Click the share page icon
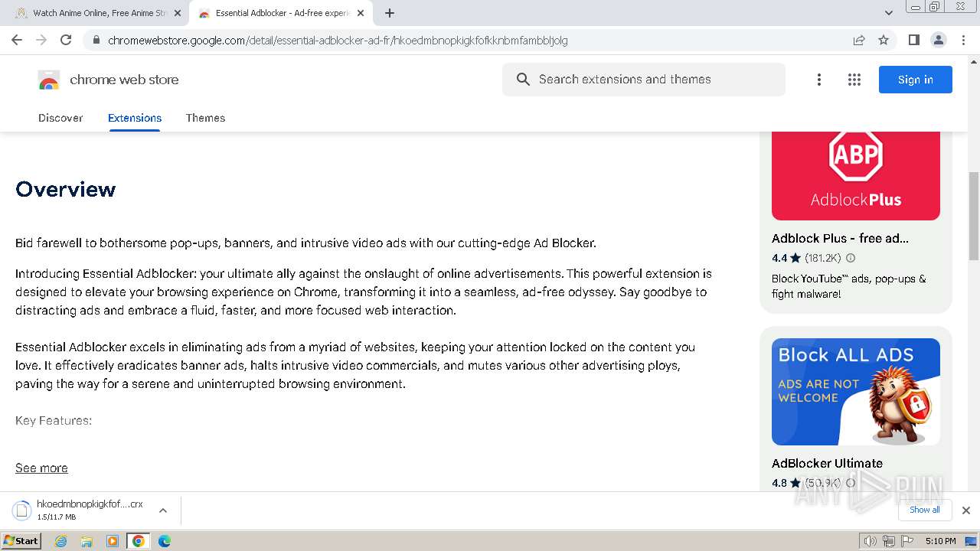Screen dimensions: 980x551 pyautogui.click(x=859, y=40)
